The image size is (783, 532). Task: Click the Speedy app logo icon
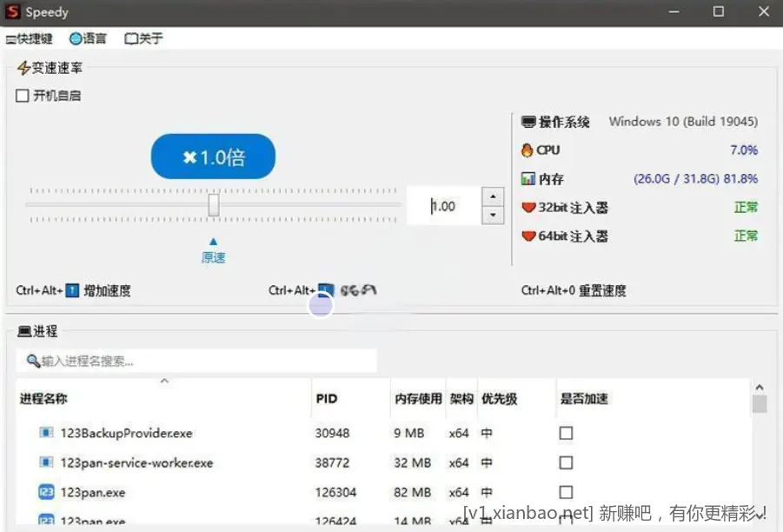pos(13,12)
